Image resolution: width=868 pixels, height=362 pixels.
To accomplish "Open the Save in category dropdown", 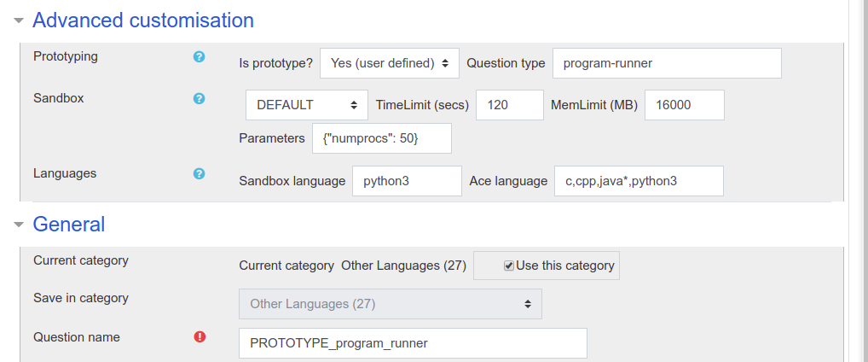I will pos(391,304).
